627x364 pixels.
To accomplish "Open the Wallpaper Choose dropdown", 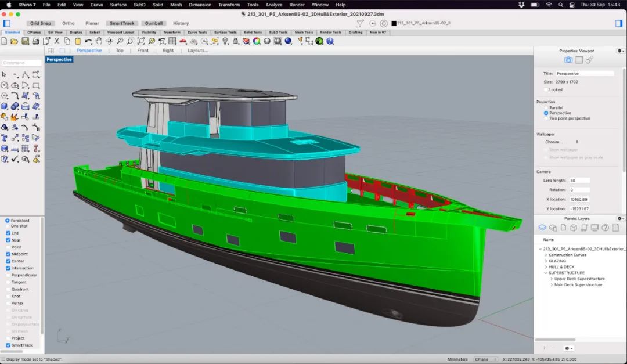I will click(x=561, y=142).
